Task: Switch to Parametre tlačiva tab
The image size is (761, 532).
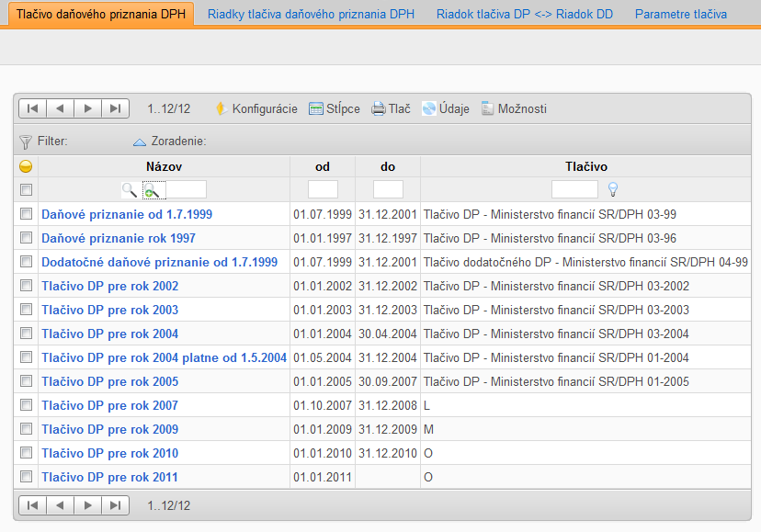Action: (681, 14)
